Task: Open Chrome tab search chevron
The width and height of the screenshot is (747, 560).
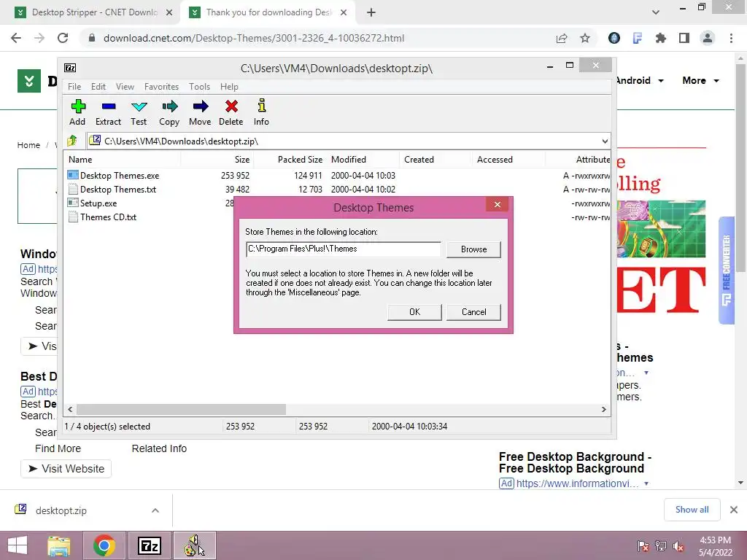Action: point(656,12)
